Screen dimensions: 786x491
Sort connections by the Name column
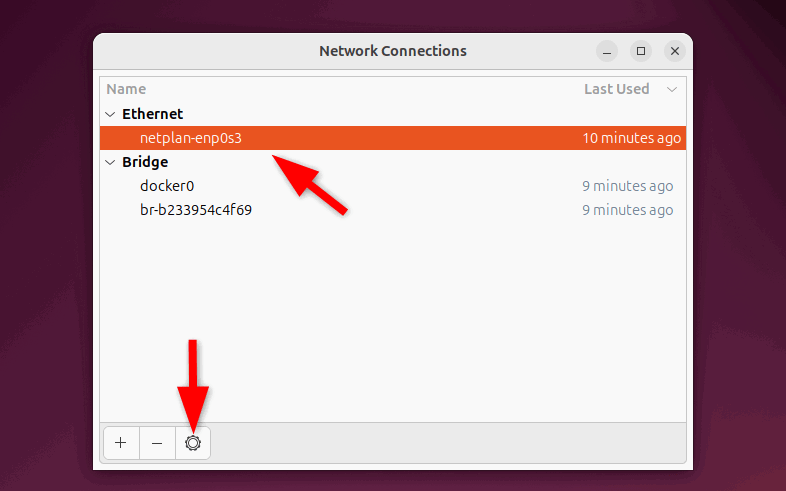click(x=127, y=89)
